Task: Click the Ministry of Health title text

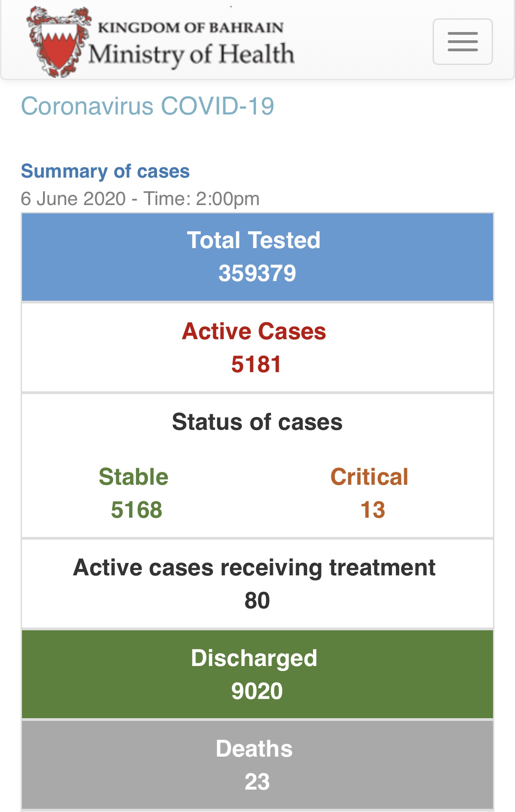Action: tap(191, 54)
